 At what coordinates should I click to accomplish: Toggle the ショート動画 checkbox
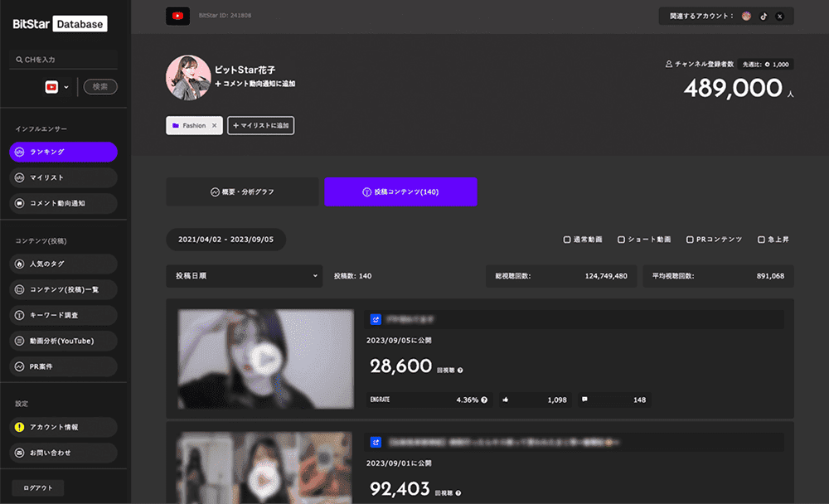click(x=621, y=240)
